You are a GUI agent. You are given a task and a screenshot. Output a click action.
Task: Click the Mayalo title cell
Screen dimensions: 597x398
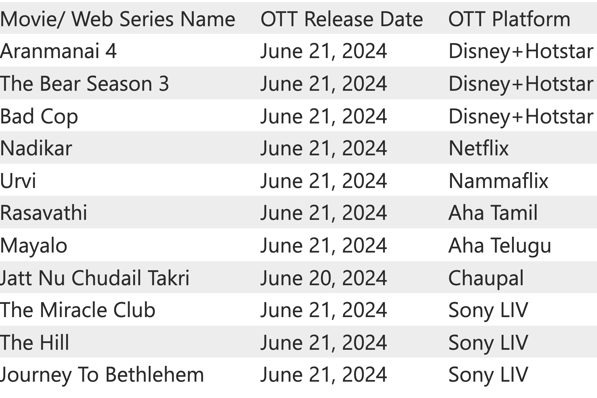pyautogui.click(x=34, y=246)
